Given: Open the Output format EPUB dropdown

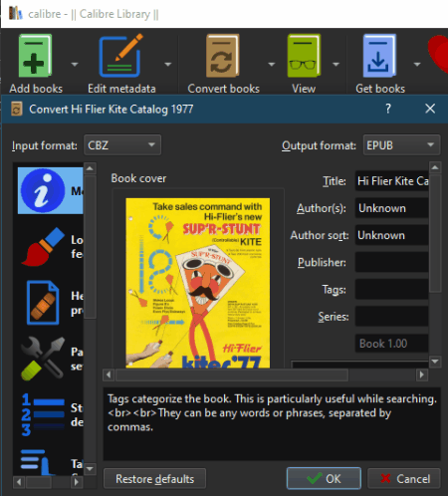Looking at the screenshot, I should click(x=401, y=145).
